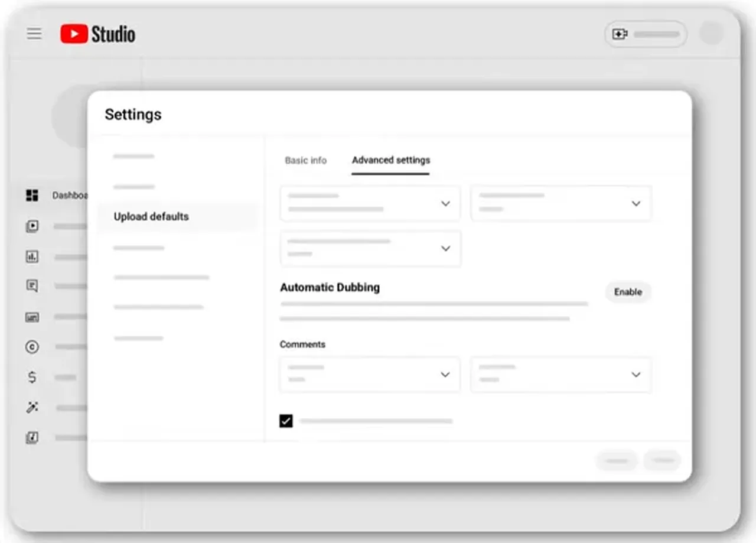756x543 pixels.
Task: Click the Create video camera icon
Action: (620, 34)
